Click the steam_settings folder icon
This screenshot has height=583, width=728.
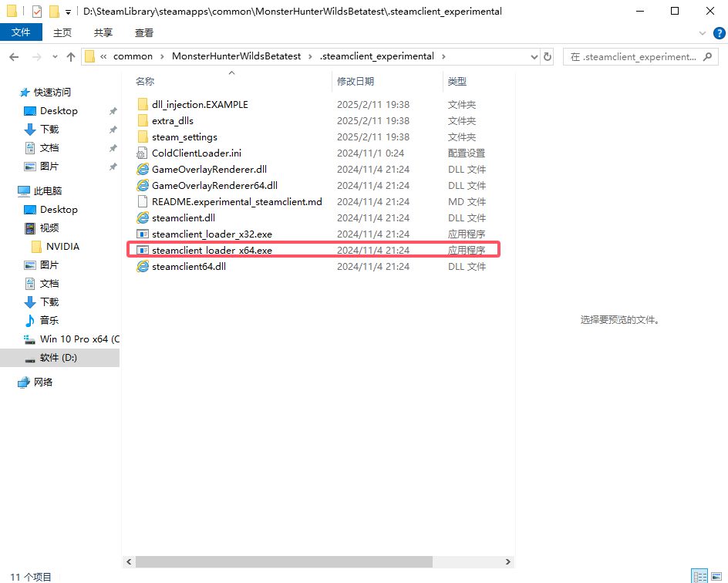(143, 137)
